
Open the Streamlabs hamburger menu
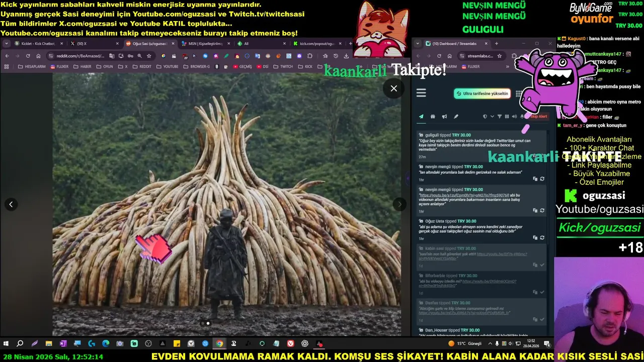click(x=421, y=93)
